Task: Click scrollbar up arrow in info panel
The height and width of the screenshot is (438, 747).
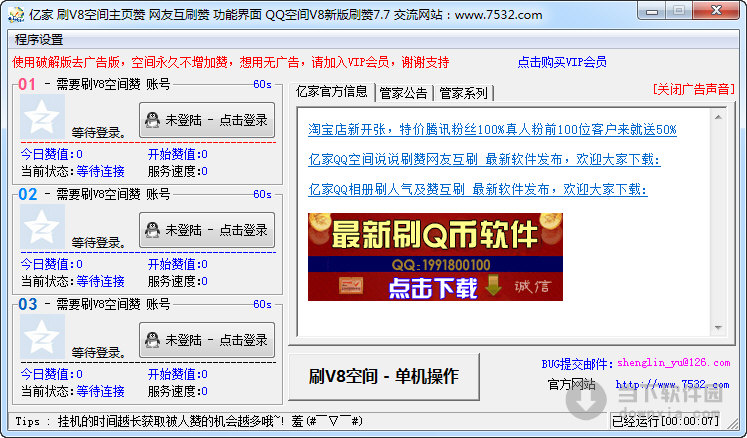Action: pos(718,117)
